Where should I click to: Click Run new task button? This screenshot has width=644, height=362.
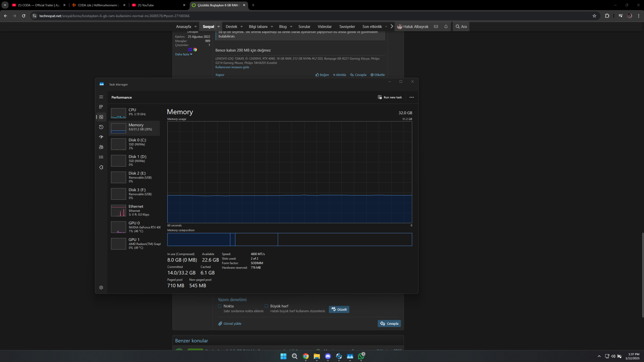pos(390,97)
